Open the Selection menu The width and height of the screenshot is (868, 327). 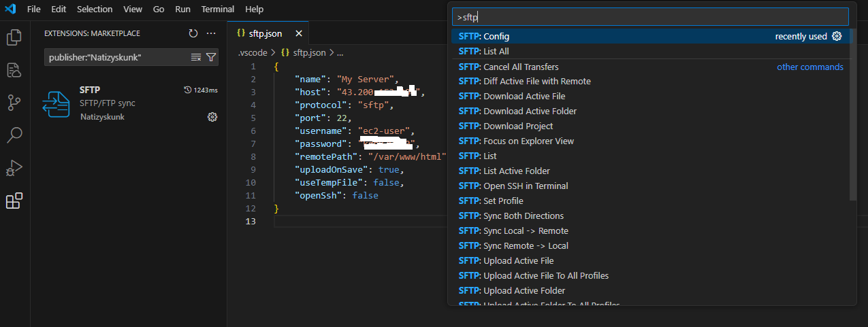pyautogui.click(x=95, y=10)
